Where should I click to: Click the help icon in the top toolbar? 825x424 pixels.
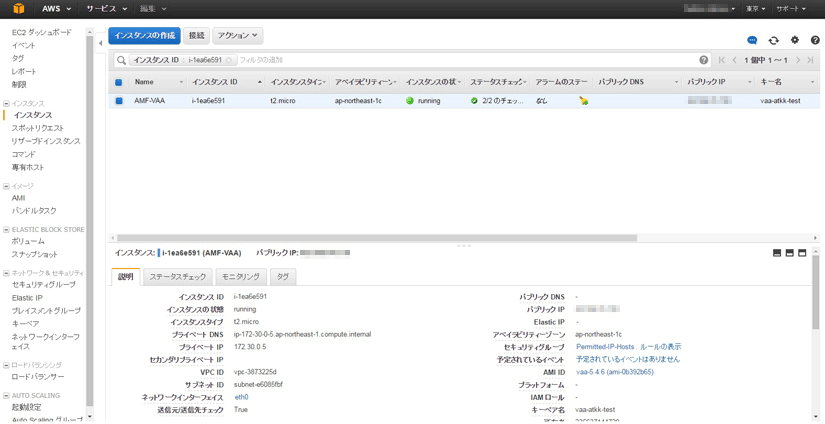815,40
